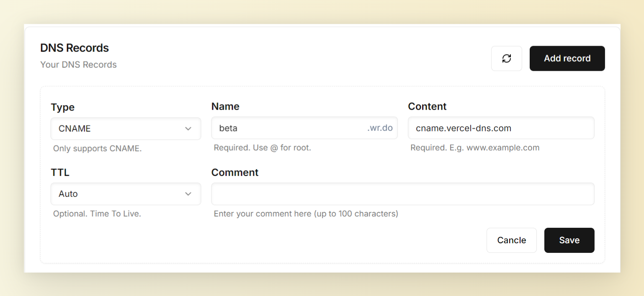
Task: Click the TTL field label
Action: click(x=60, y=172)
